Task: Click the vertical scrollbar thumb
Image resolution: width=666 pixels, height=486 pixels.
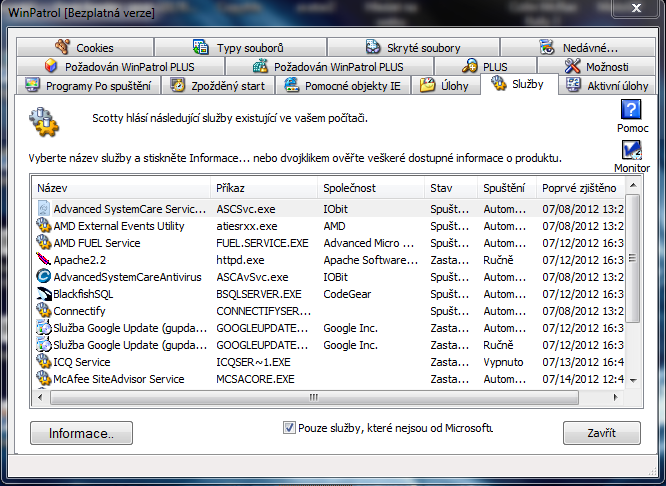Action: (633, 258)
